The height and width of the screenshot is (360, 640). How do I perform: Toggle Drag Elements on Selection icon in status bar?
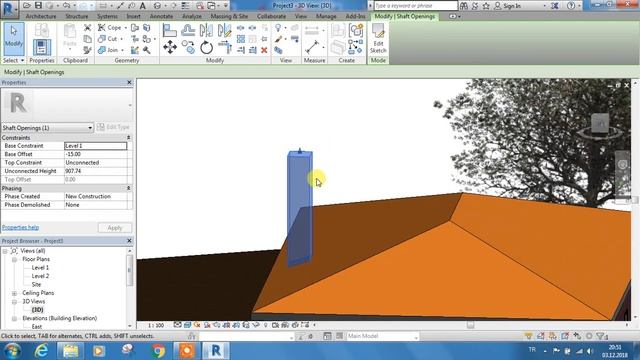(577, 336)
